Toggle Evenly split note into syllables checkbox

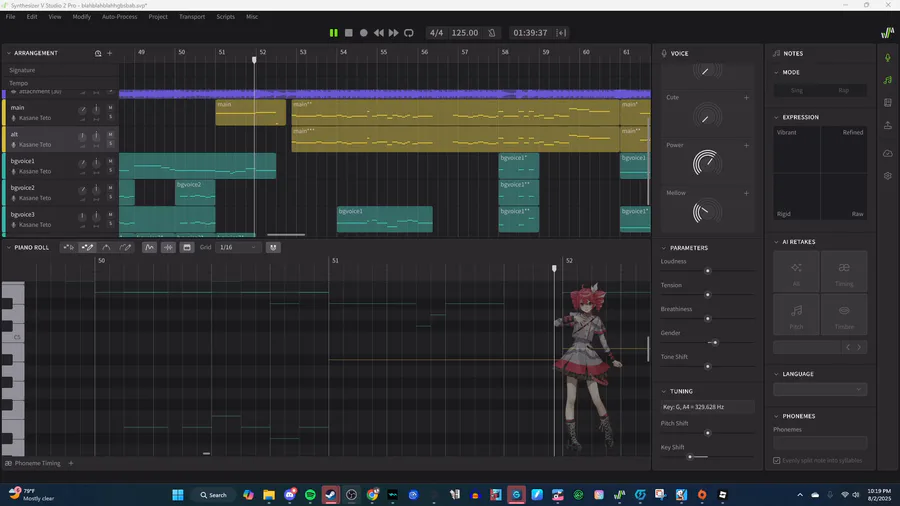(777, 461)
